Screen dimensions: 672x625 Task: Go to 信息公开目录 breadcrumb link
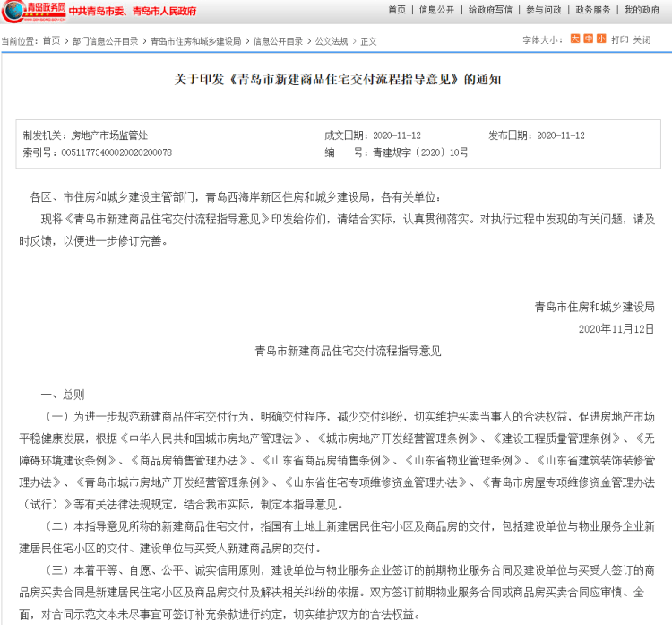click(278, 41)
